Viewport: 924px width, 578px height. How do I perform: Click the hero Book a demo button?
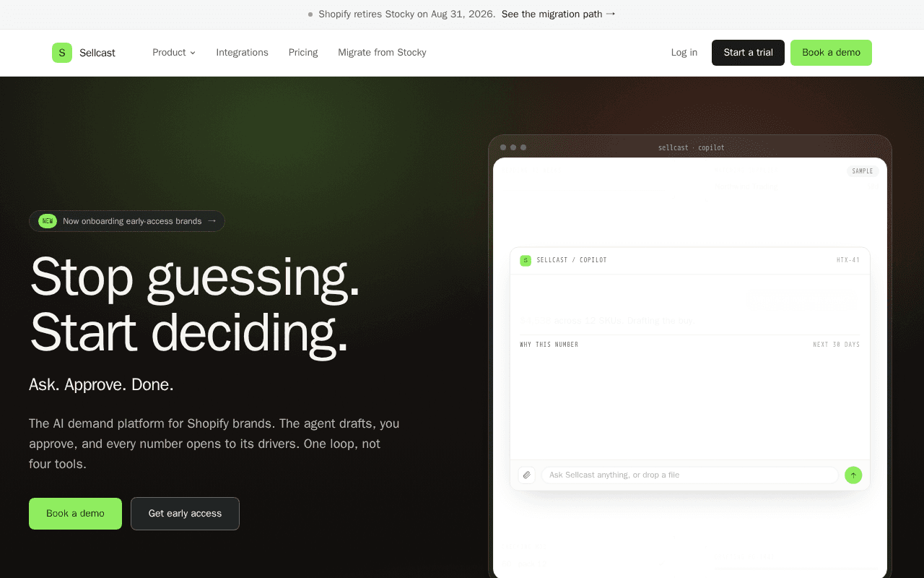[x=75, y=514]
